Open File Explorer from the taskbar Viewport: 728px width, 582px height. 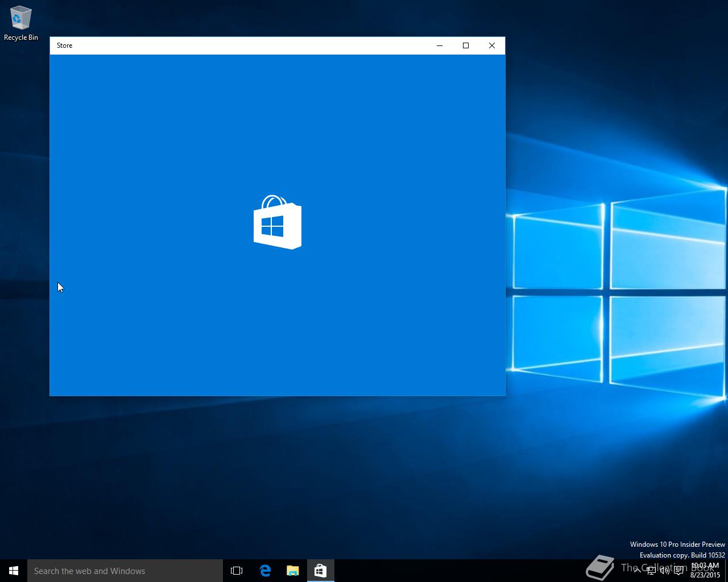coord(292,571)
